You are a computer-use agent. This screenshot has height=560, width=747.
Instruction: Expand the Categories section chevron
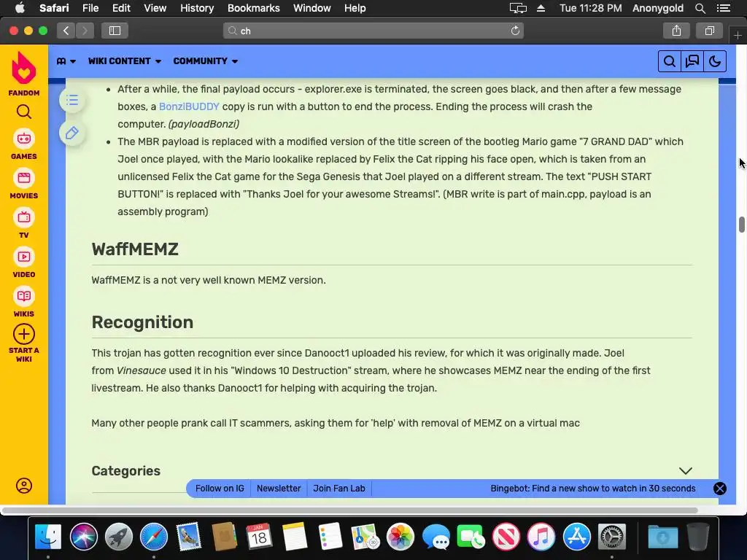[x=686, y=471]
